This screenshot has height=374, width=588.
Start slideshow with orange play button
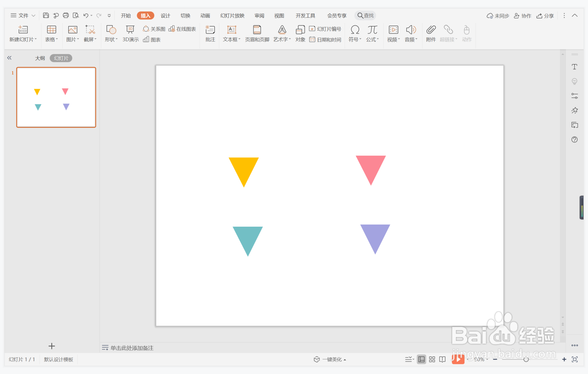coord(458,359)
